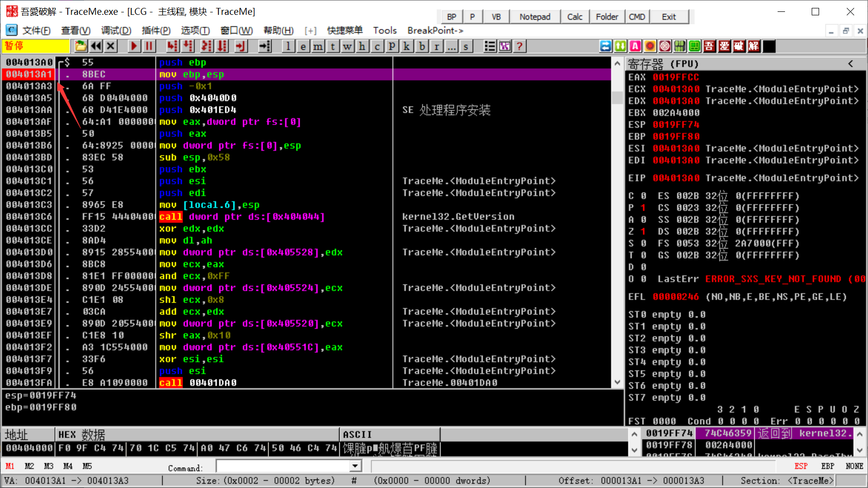Open Breakpoints window with the 'b' button

[422, 46]
